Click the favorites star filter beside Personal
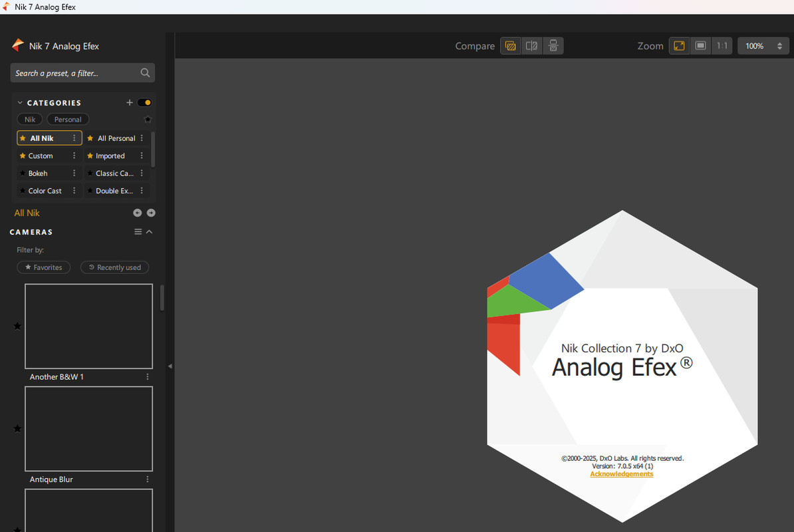 click(148, 120)
